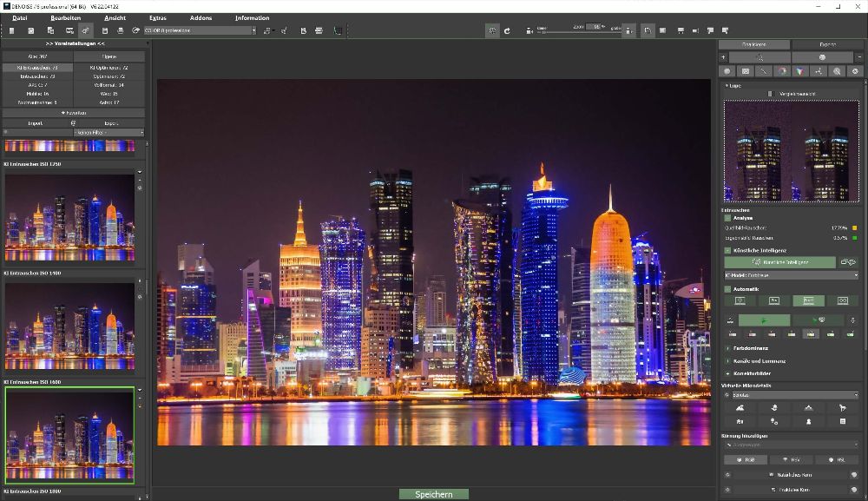
Task: Click the first document icon in top toolbar
Action: (12, 30)
